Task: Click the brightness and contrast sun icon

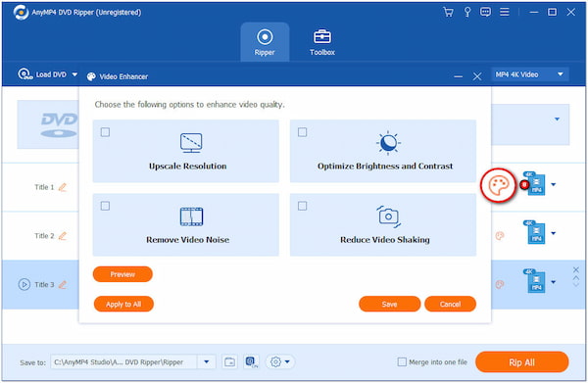Action: click(388, 143)
